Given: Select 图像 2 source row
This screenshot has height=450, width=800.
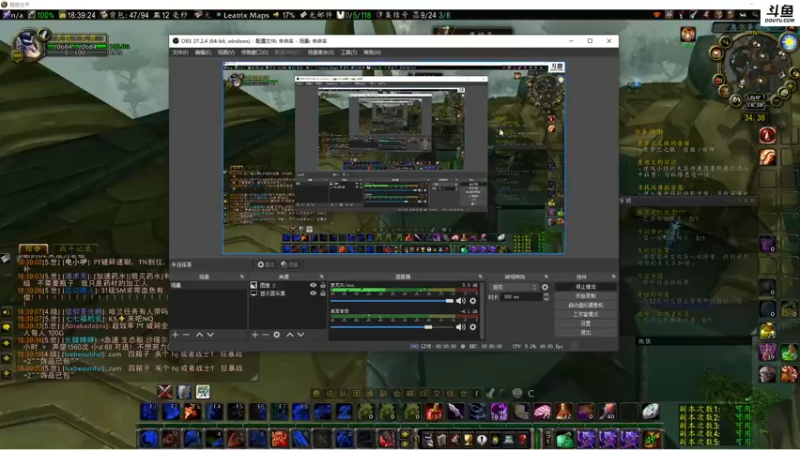Looking at the screenshot, I should [x=288, y=286].
